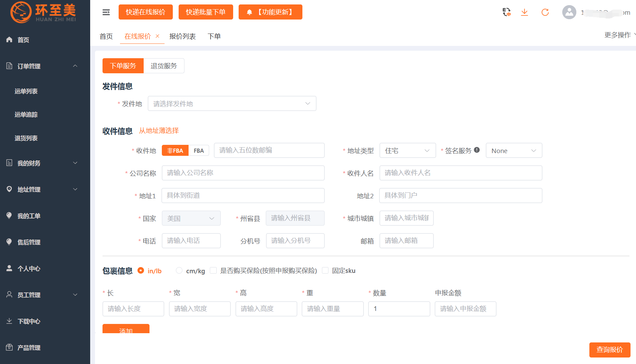Click the 功能更新 button

[271, 12]
